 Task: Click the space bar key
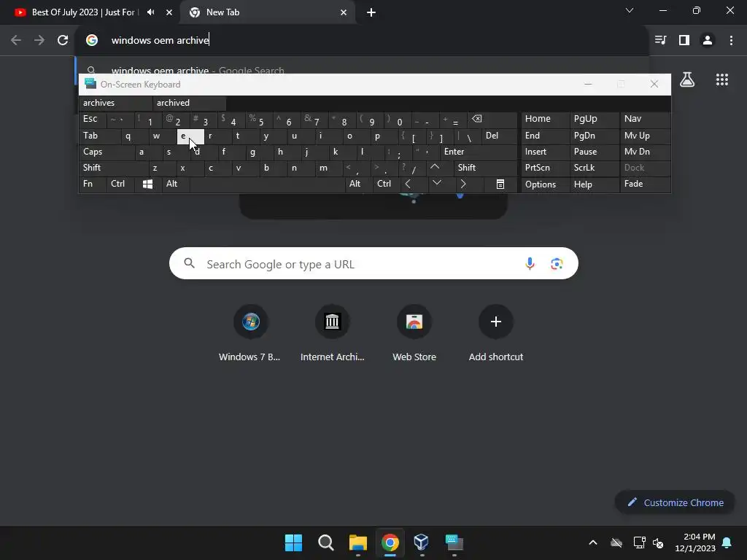click(x=267, y=184)
